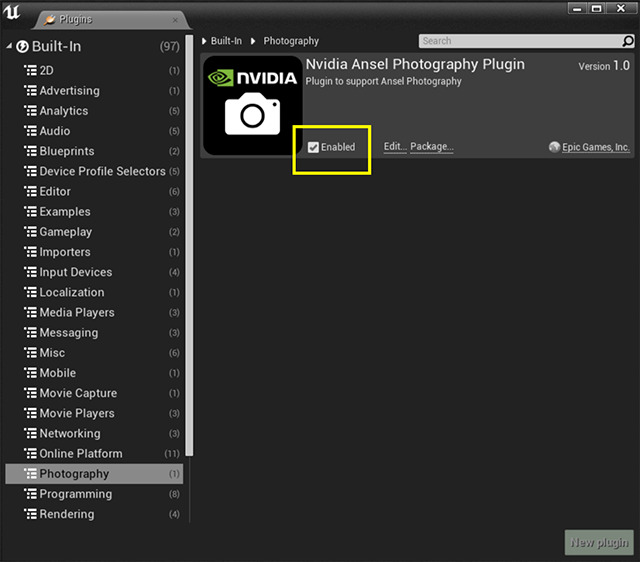Click the Examples category list icon
The width and height of the screenshot is (640, 562).
[x=31, y=211]
